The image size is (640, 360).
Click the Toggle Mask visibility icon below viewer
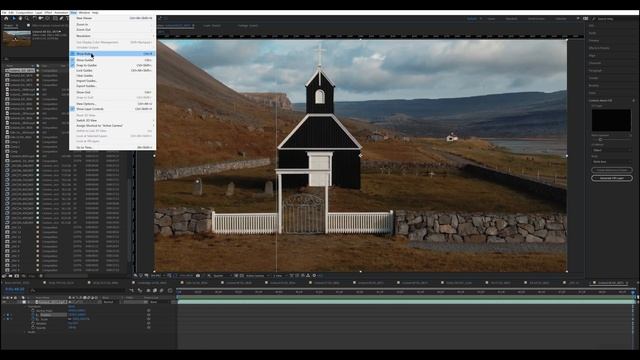[x=175, y=276]
